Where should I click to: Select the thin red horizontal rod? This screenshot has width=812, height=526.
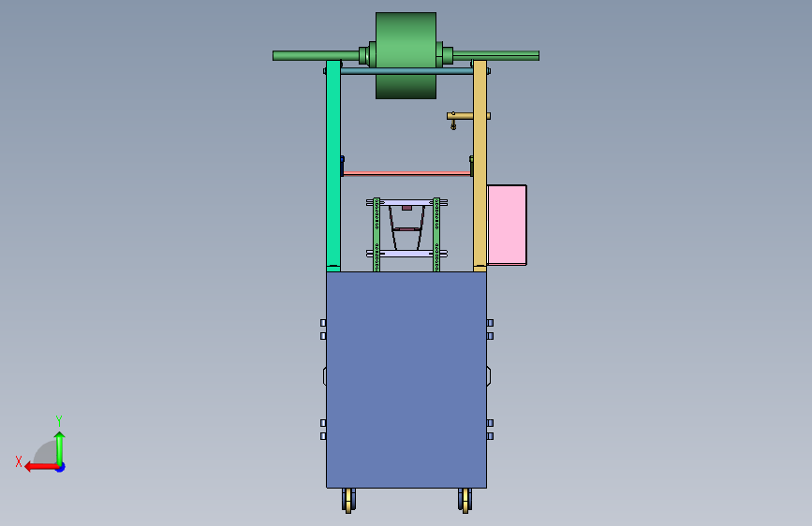(x=406, y=173)
